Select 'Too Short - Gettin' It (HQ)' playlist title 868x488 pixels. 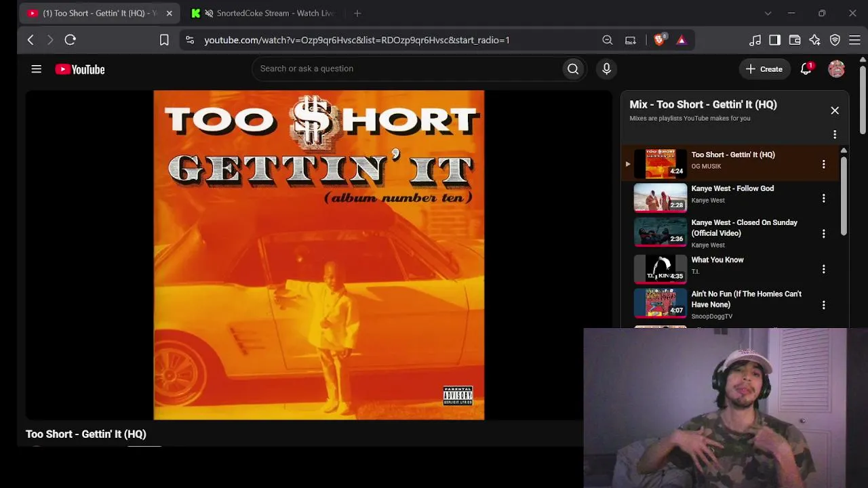pos(733,155)
